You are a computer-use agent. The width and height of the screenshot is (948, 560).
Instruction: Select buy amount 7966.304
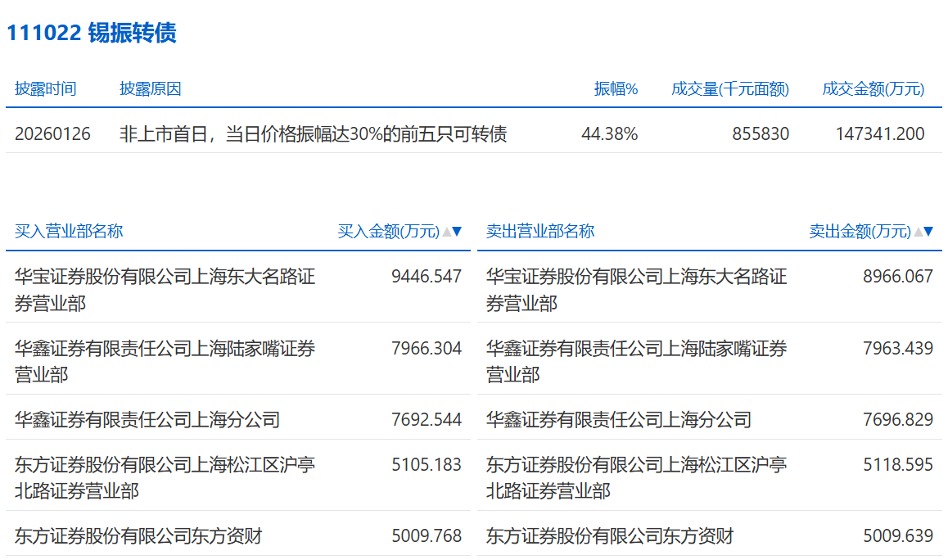(x=427, y=348)
